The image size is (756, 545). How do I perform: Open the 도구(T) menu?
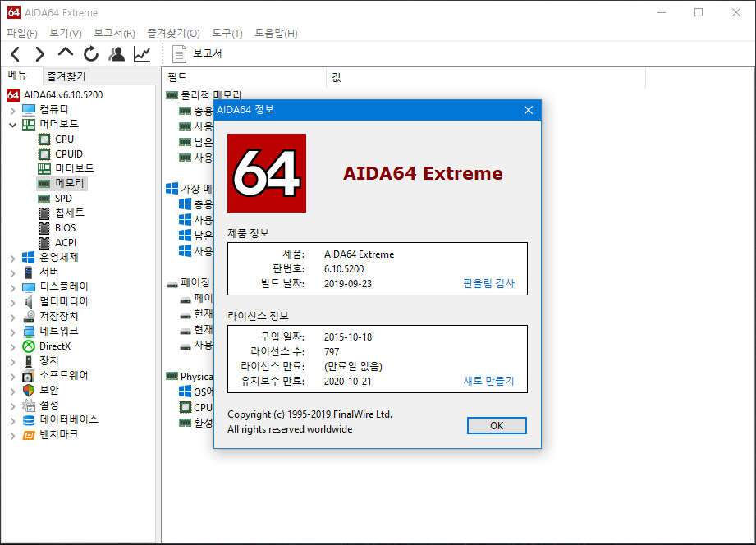coord(227,34)
